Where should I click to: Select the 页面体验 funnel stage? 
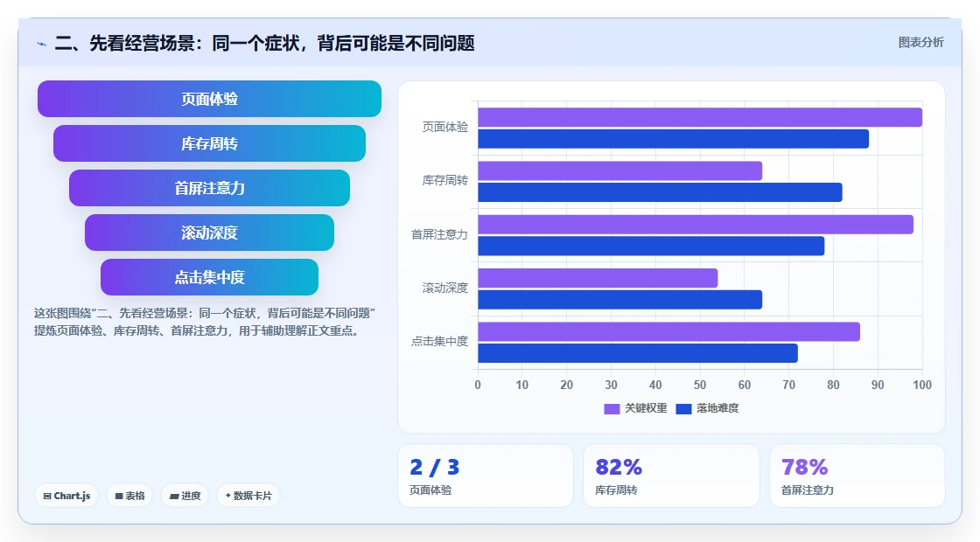click(x=209, y=99)
